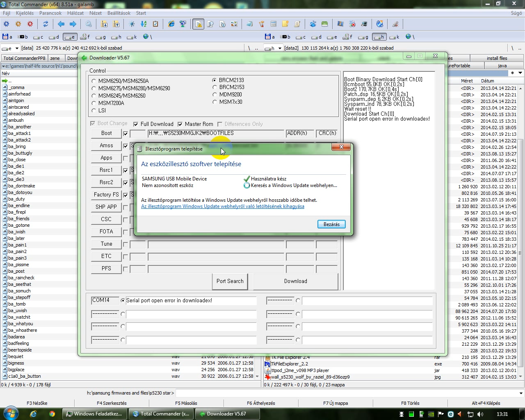Open the Beállítások menu

tap(119, 13)
